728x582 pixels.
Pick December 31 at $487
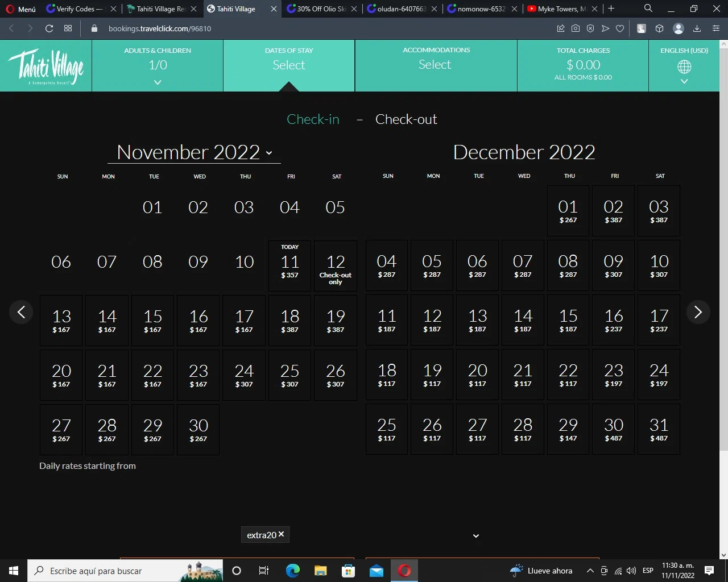(x=659, y=429)
